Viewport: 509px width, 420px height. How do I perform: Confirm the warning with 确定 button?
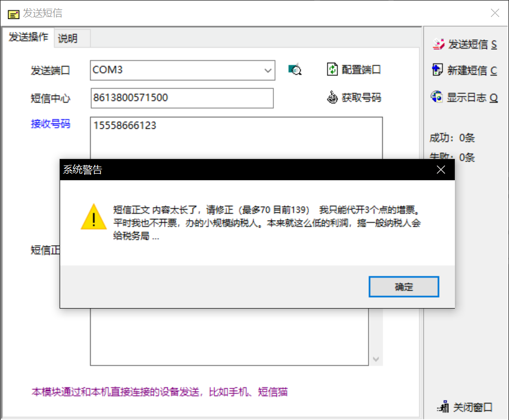[x=403, y=287]
